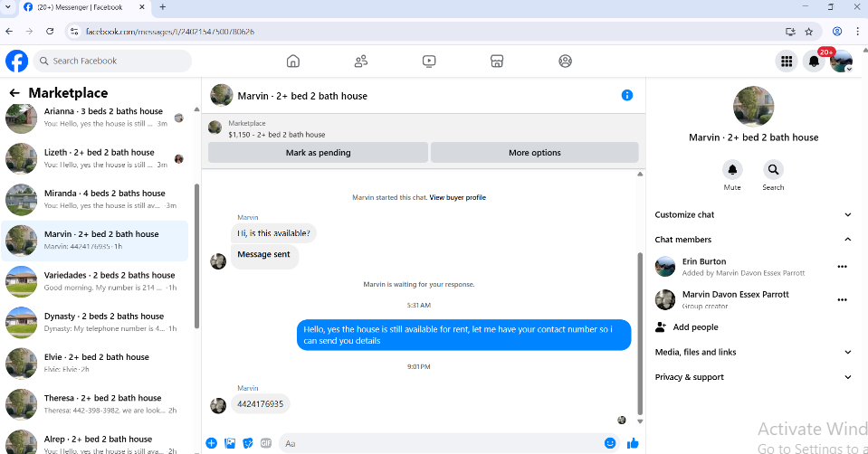Image resolution: width=868 pixels, height=454 pixels.
Task: Open Arianna 3 beds 2 baths conversation
Action: [95, 118]
